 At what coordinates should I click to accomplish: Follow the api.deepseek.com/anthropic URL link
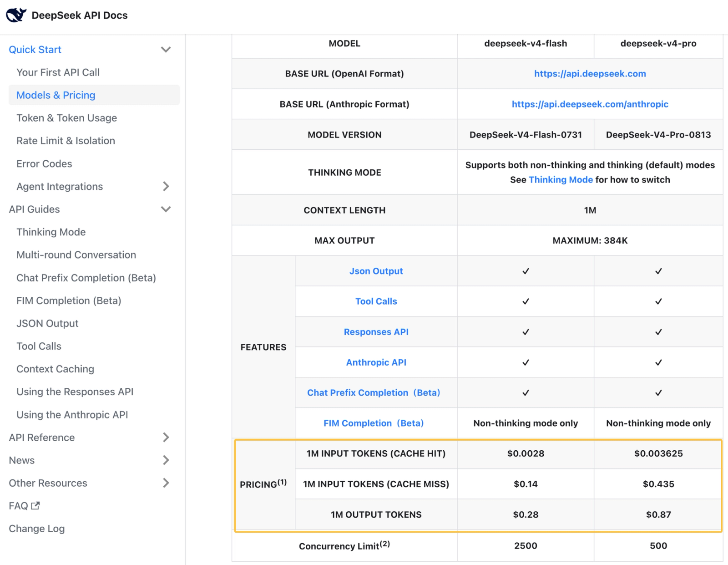[x=590, y=104]
